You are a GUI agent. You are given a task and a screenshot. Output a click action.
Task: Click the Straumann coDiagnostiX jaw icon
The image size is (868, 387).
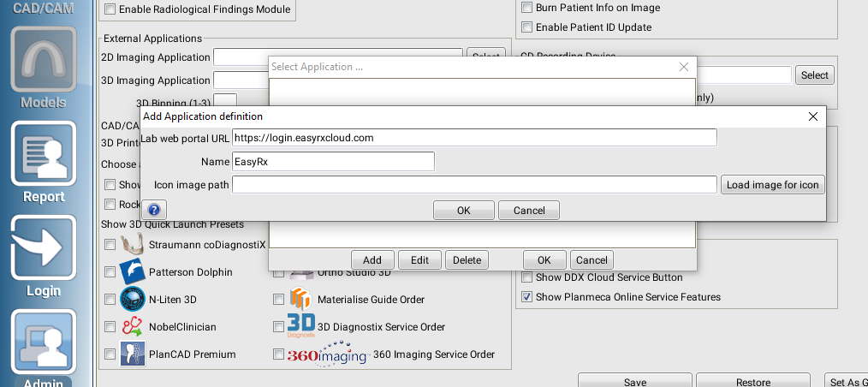coord(133,243)
